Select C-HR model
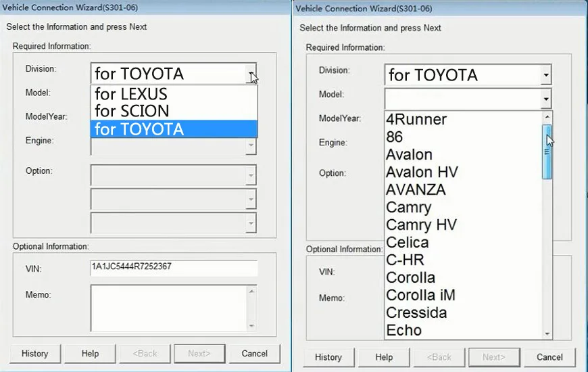Image resolution: width=588 pixels, height=372 pixels. coord(464,260)
